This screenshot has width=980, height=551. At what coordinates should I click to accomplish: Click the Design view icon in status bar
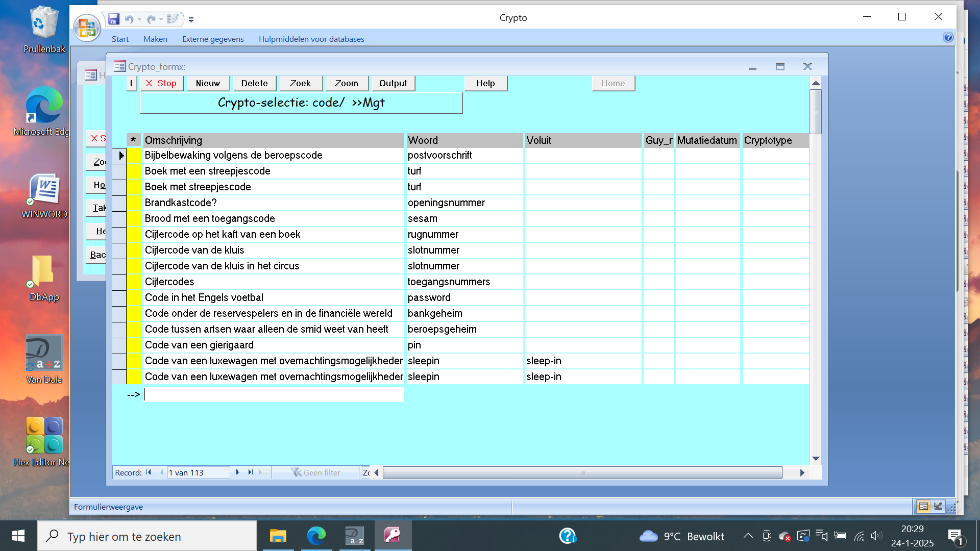938,507
